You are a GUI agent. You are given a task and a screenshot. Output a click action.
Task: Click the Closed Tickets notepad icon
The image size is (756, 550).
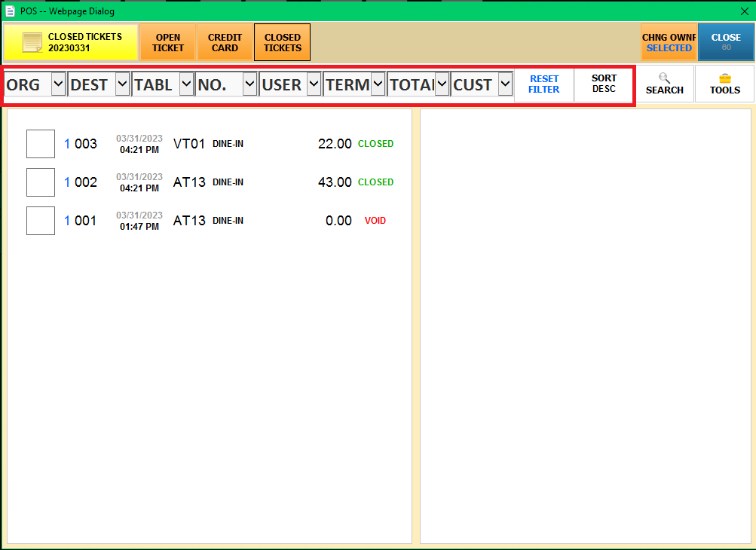[x=32, y=42]
